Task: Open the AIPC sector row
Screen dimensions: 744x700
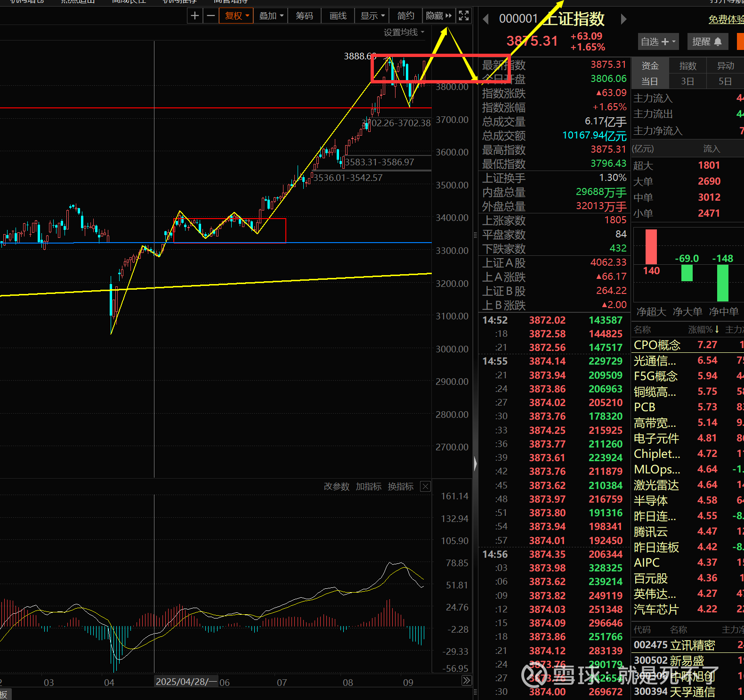Action: point(687,562)
